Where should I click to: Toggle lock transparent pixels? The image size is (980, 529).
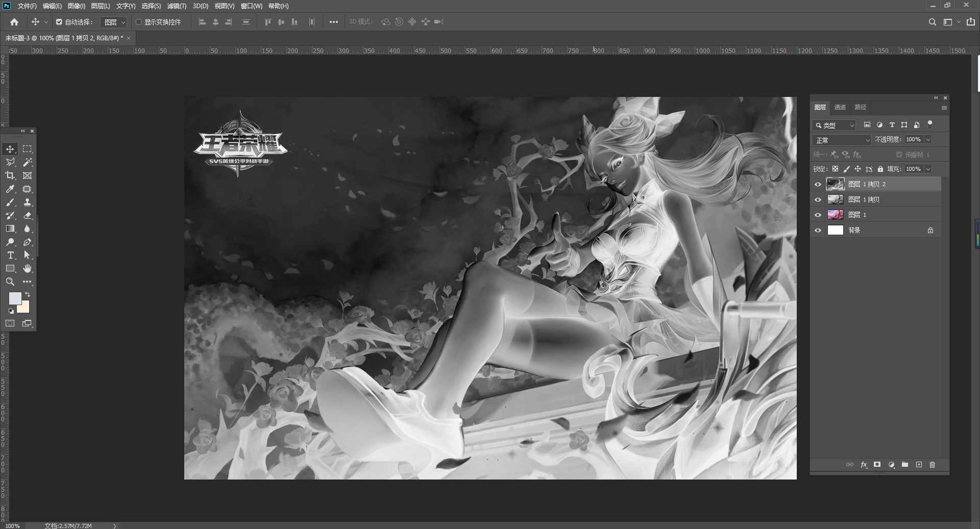tap(835, 169)
